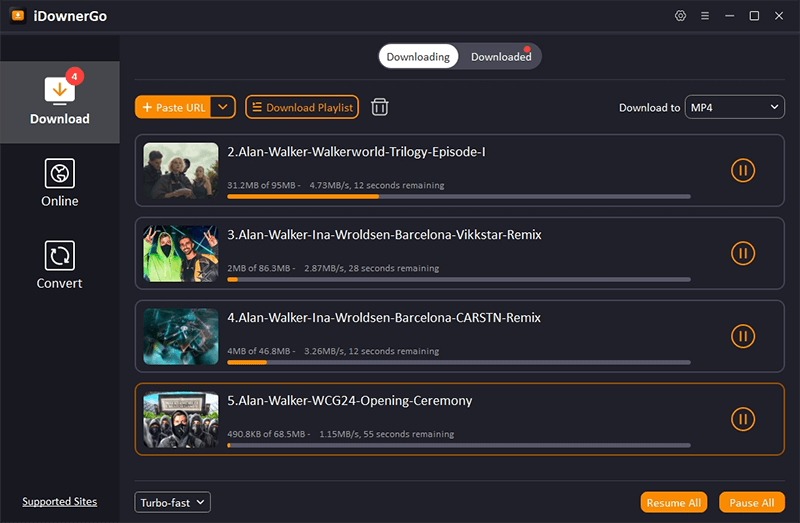800x523 pixels.
Task: Select title 2.Alan-Walker-Walkerworld-Trilogy-Episode-I
Action: [x=357, y=152]
